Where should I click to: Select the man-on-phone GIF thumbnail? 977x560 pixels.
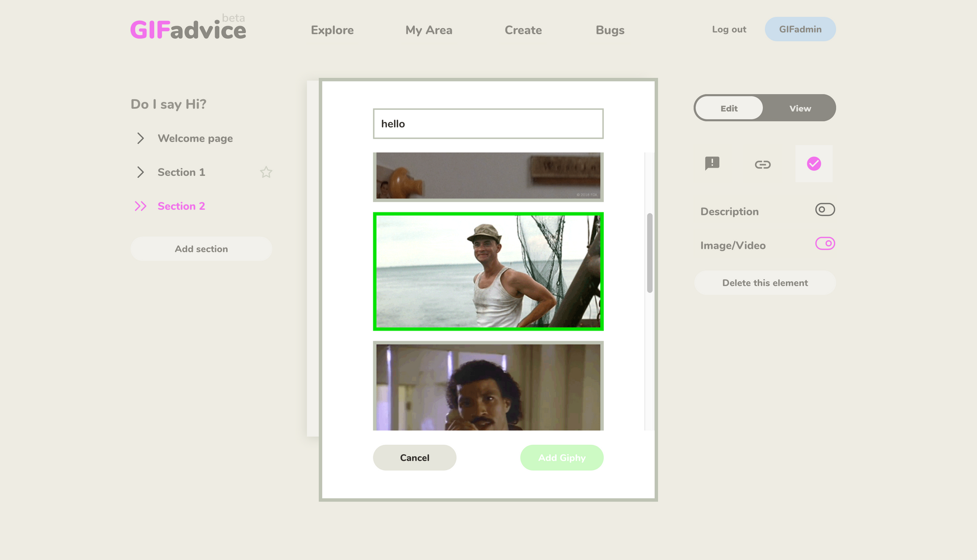click(488, 387)
